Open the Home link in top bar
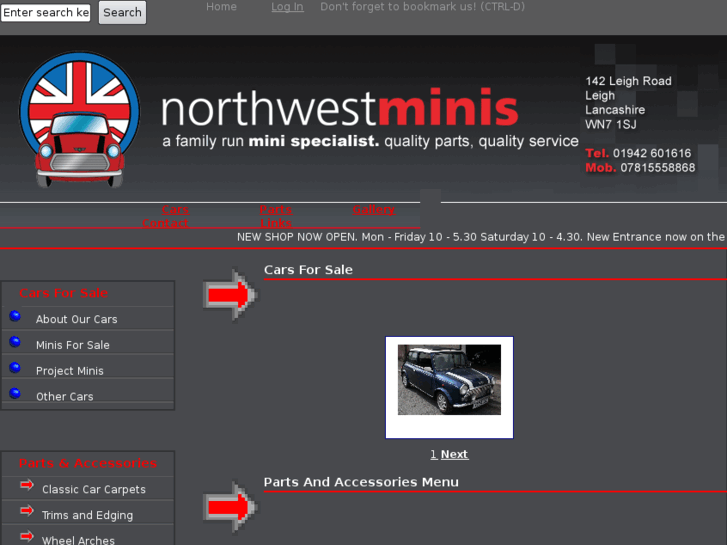Viewport: 727px width, 545px height. [221, 6]
